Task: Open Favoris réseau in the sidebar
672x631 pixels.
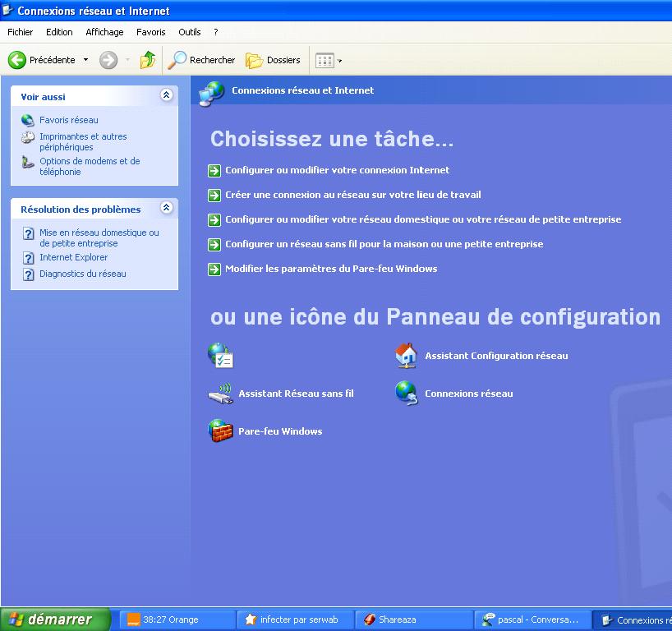Action: [x=68, y=120]
